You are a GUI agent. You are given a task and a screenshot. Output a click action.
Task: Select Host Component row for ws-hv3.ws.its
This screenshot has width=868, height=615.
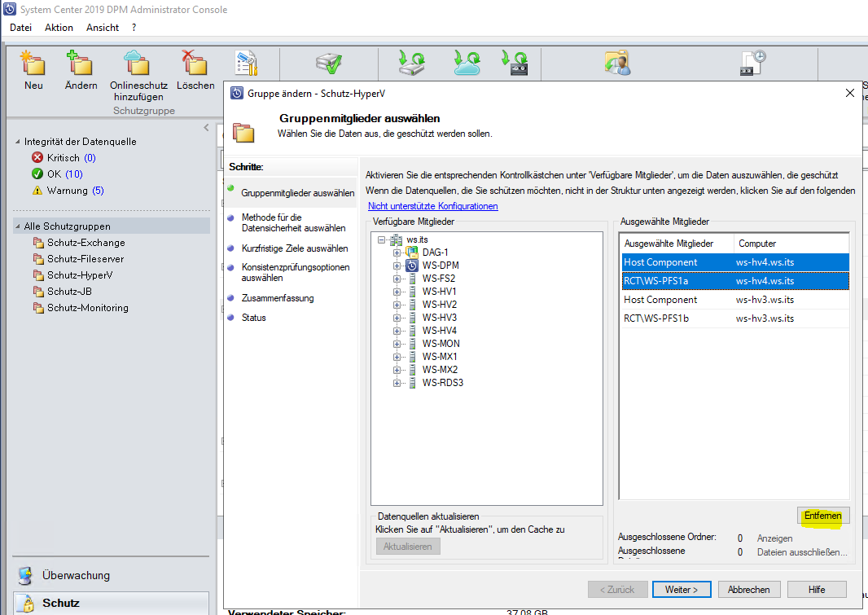tap(734, 300)
